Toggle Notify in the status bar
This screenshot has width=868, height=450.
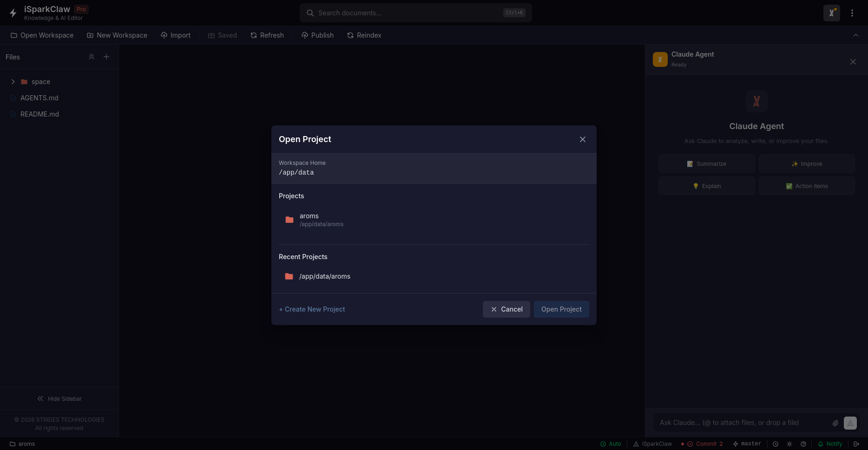[x=830, y=444]
